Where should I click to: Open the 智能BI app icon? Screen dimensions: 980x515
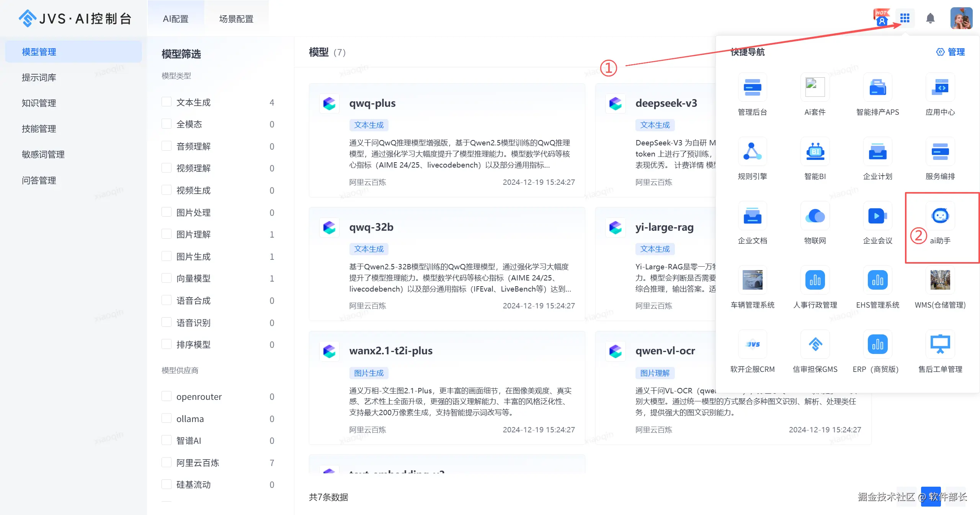pyautogui.click(x=815, y=152)
